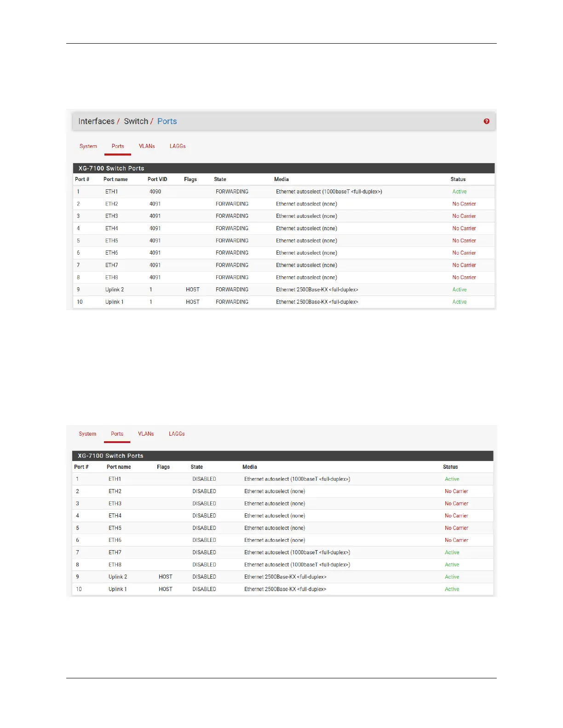Image resolution: width=563 pixels, height=728 pixels.
Task: Click the Uplink 1 row in lower table
Action: 282,589
